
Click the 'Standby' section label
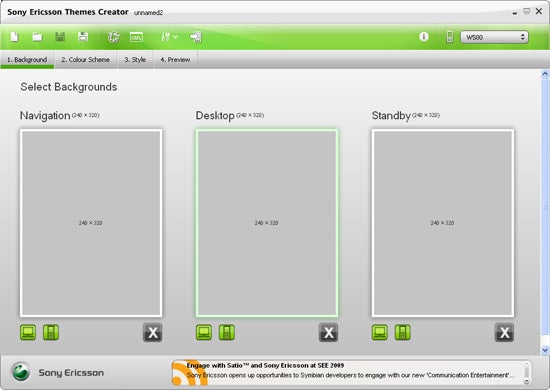pos(391,115)
